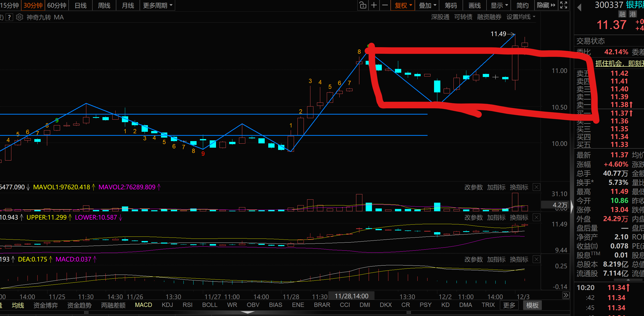Close the volume indicator panel
Viewport: 644px width, 316px height.
click(536, 187)
